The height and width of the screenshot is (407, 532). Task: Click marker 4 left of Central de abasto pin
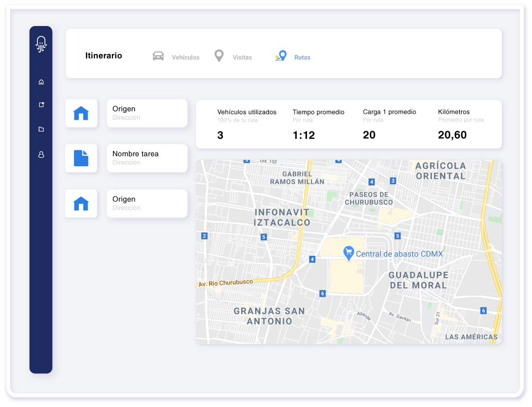312,259
